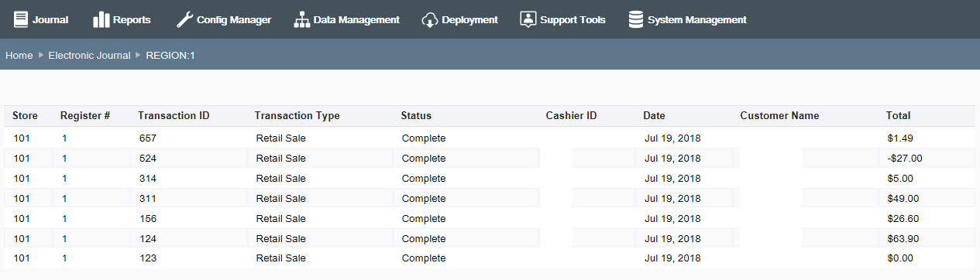
Task: Select transaction ID 657
Action: pos(148,138)
